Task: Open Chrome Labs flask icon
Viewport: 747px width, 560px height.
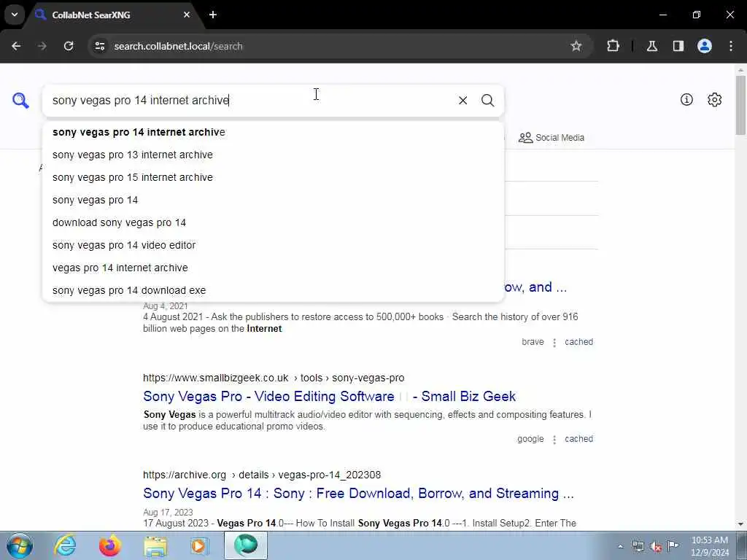Action: [652, 46]
